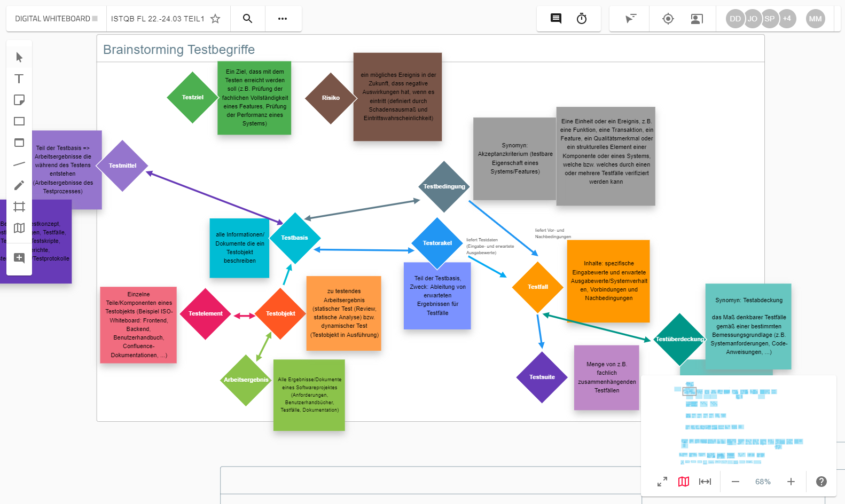
Task: Click the minimap overview thumbnail
Action: click(739, 422)
